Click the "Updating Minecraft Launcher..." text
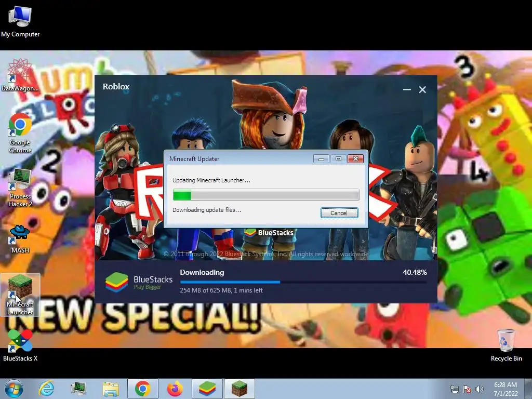The width and height of the screenshot is (532, 399). coord(211,180)
